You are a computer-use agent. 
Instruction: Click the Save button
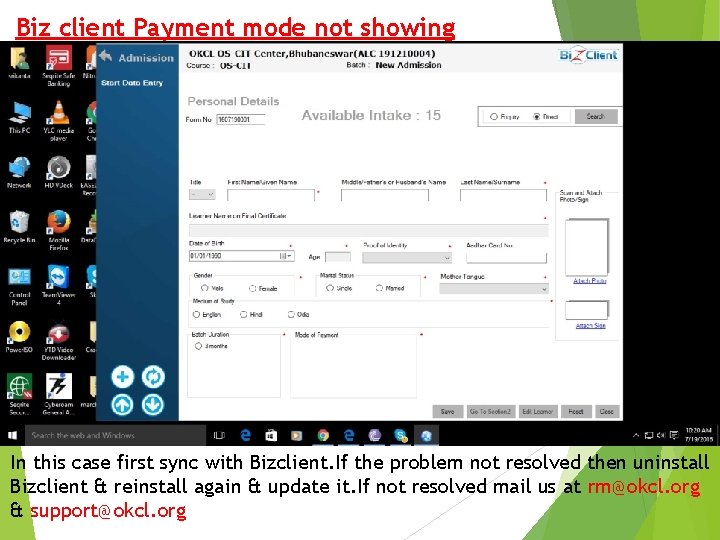(x=448, y=411)
